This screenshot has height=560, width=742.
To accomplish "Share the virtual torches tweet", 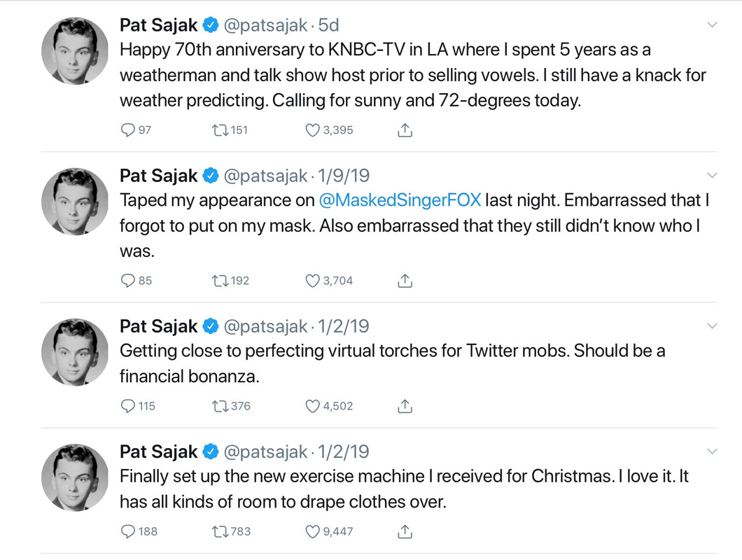I will (405, 406).
